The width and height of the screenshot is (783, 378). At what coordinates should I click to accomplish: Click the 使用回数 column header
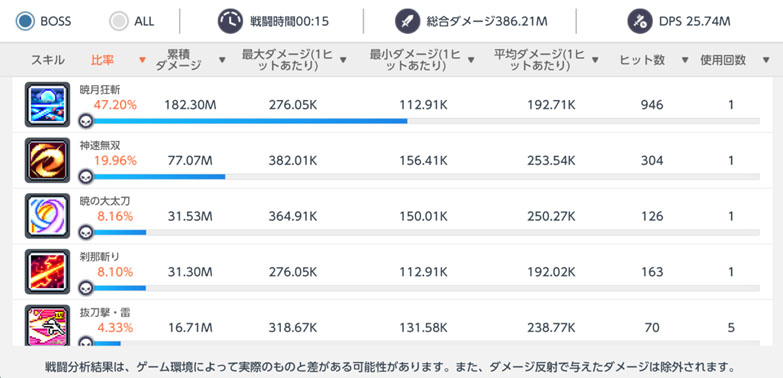(723, 60)
